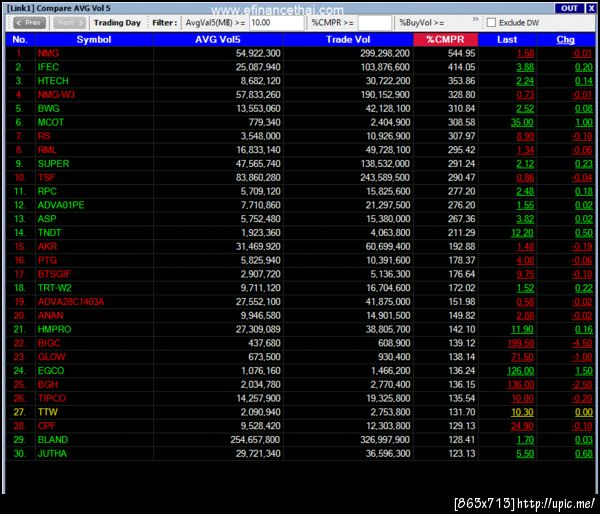Click last price 126.00 for EGCO
Screen dimensions: 600x514
(520, 371)
